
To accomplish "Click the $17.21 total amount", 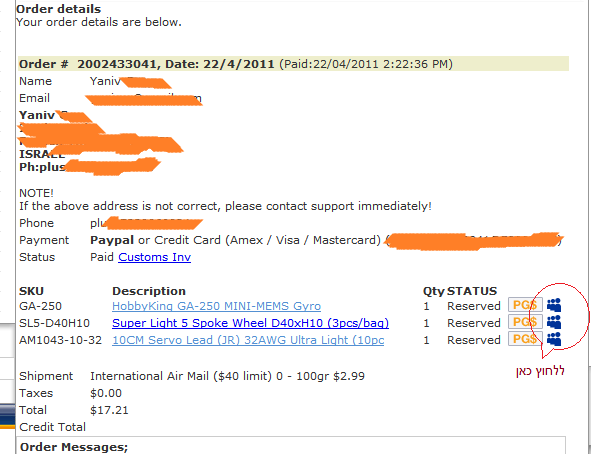I will [109, 410].
